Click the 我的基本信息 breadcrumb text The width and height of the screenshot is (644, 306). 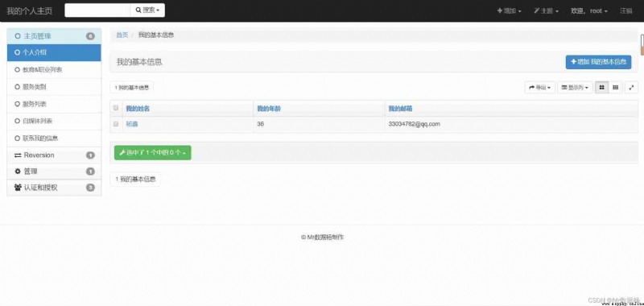(156, 35)
